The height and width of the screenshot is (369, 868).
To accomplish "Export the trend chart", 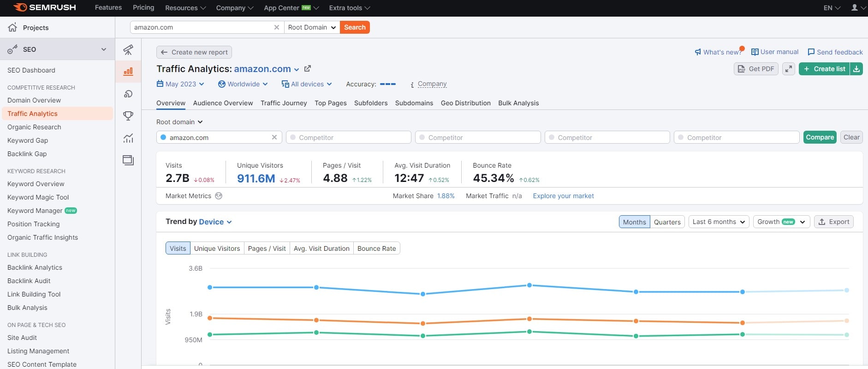I will click(834, 222).
